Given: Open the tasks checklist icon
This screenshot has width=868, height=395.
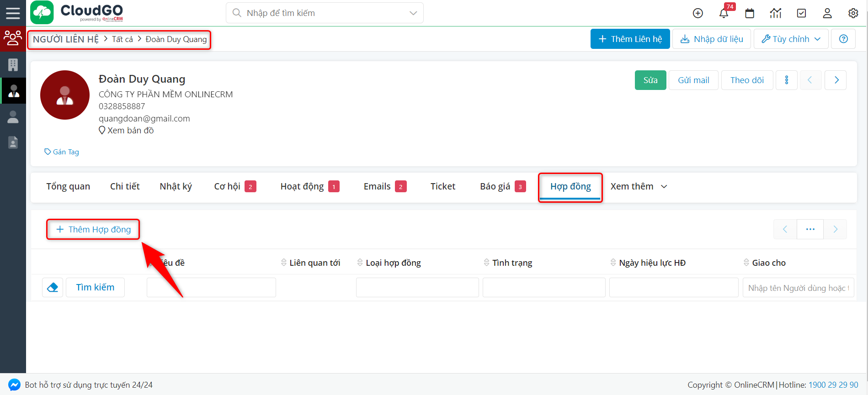Looking at the screenshot, I should pyautogui.click(x=801, y=13).
